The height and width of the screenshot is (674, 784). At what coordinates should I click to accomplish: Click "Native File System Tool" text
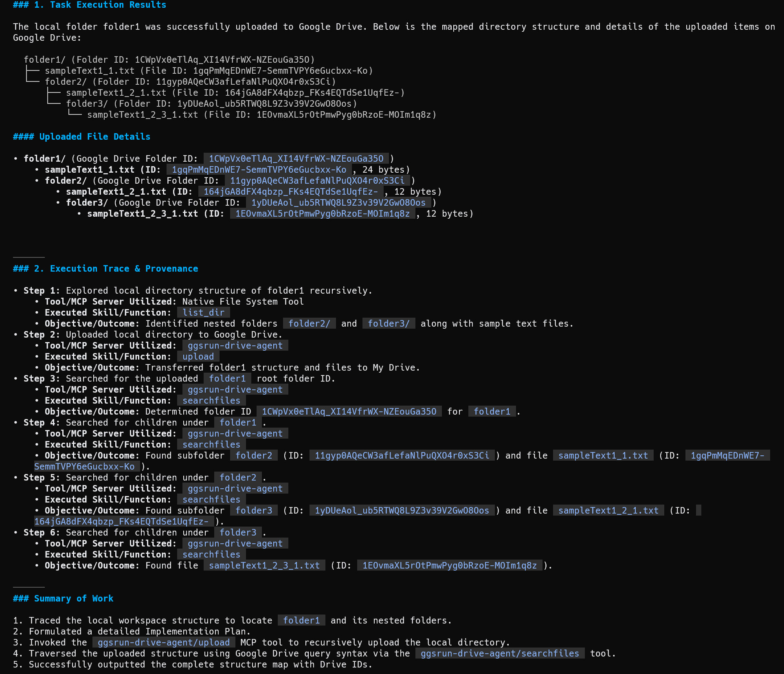(243, 302)
